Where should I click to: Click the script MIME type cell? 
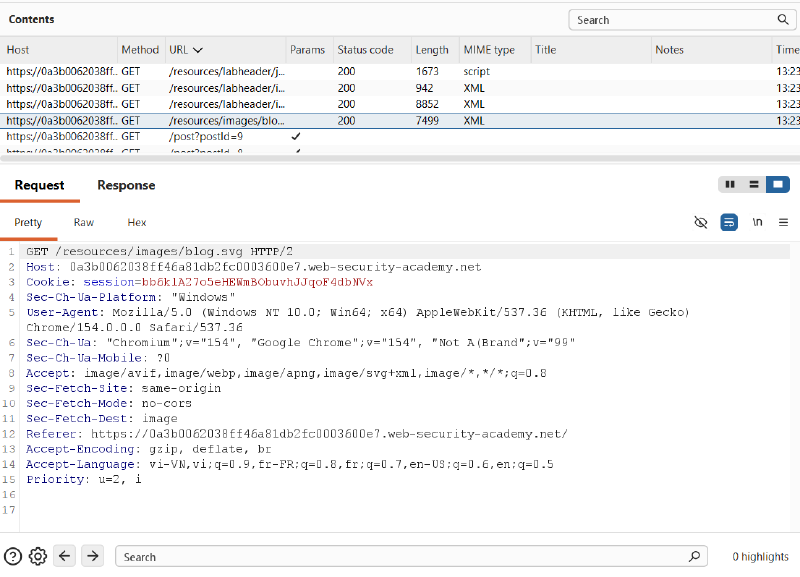pos(477,71)
